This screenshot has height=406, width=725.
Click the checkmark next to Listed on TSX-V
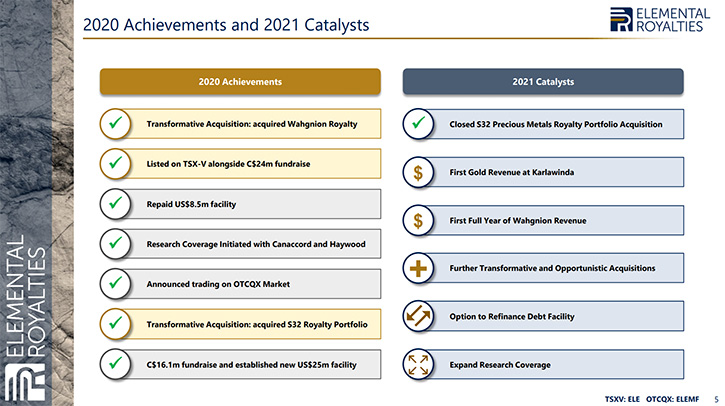[x=116, y=164]
